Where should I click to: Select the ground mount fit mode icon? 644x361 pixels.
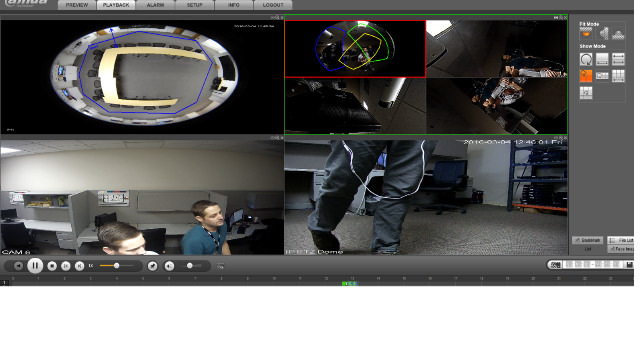point(618,33)
